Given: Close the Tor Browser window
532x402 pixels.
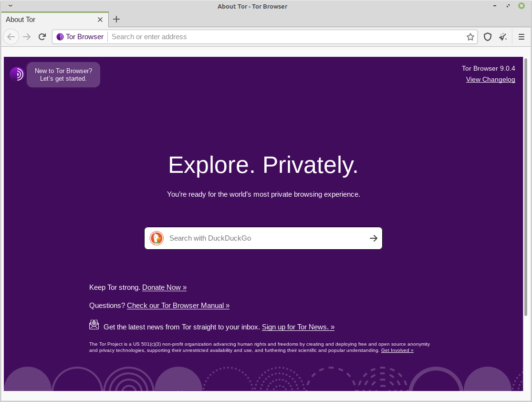Looking at the screenshot, I should (x=522, y=6).
